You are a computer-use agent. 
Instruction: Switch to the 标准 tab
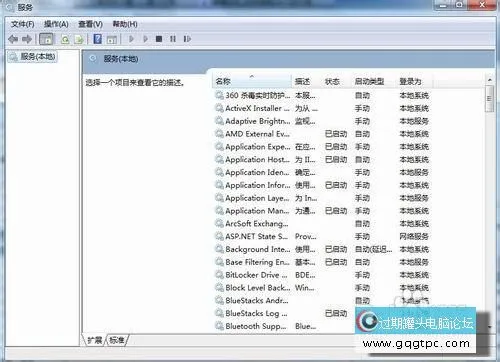click(x=117, y=340)
